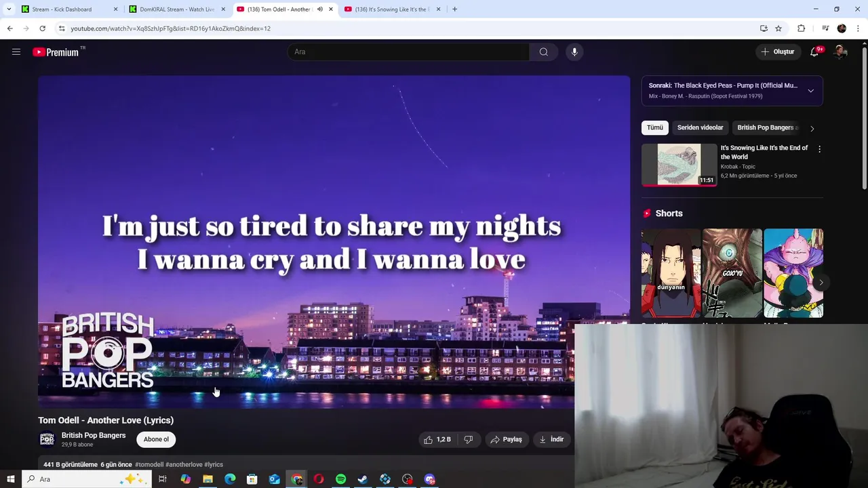Select the Tümü filter chip
Viewport: 868px width, 488px height.
(654, 127)
